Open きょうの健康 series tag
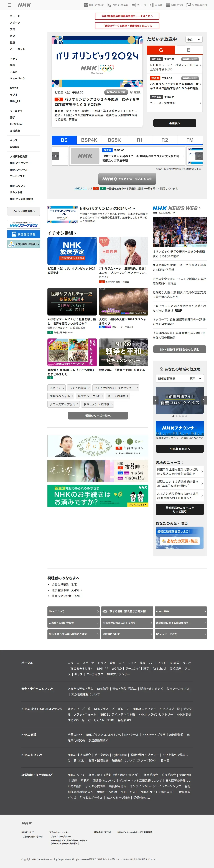The width and height of the screenshot is (214, 868). coord(79,388)
